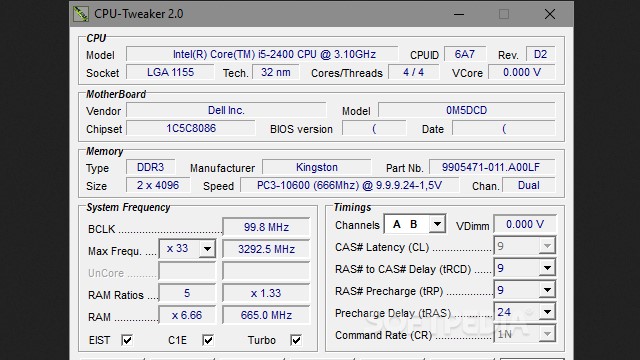This screenshot has height=360, width=640.
Task: Open the Precharge Delay (tRAS) dropdown
Action: 547,312
